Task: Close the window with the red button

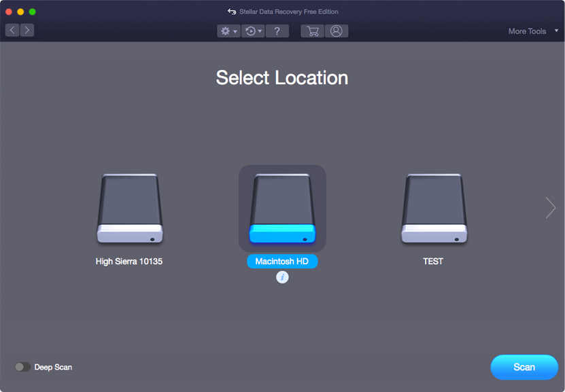Action: click(x=9, y=12)
